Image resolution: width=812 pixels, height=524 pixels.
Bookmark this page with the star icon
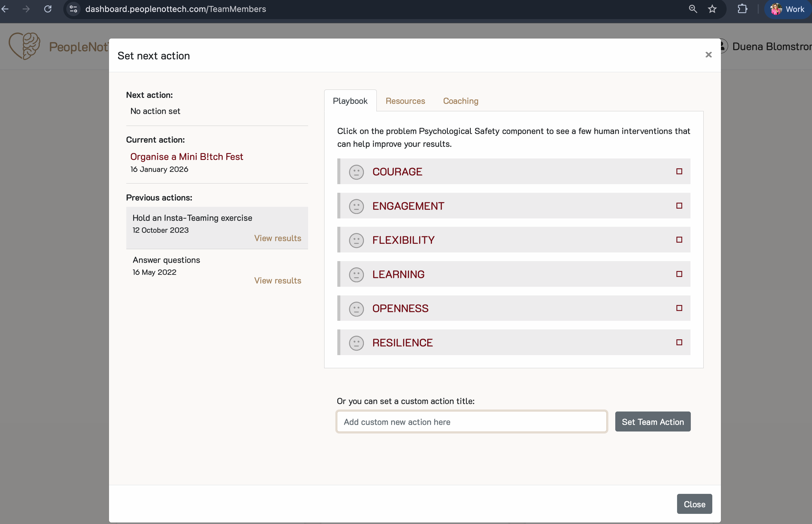pos(712,9)
